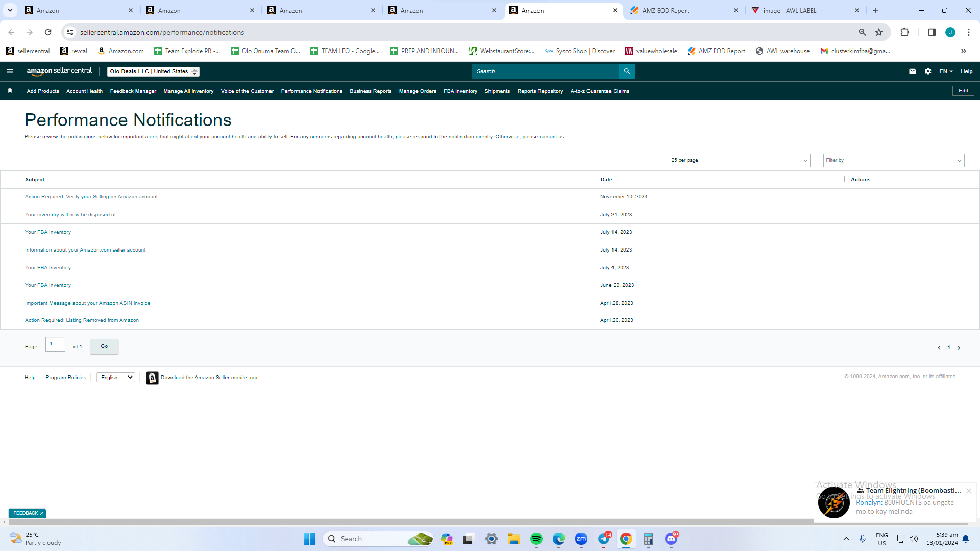Focus the Seller Central search box
980x551 pixels.
tap(545, 71)
